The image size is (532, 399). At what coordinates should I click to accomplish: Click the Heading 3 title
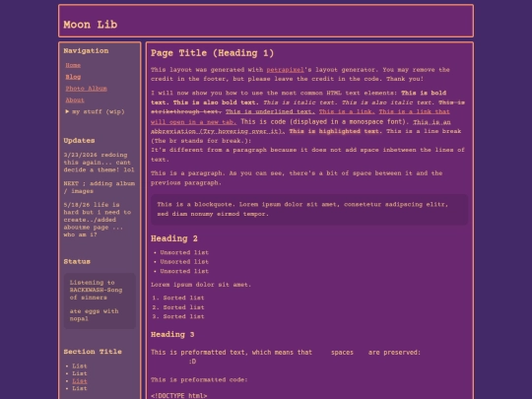click(x=172, y=335)
